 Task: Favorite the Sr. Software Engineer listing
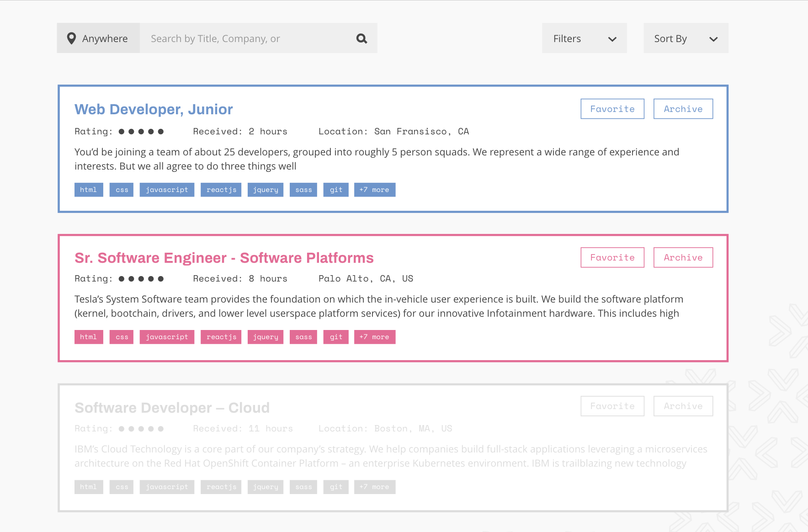[x=612, y=257]
